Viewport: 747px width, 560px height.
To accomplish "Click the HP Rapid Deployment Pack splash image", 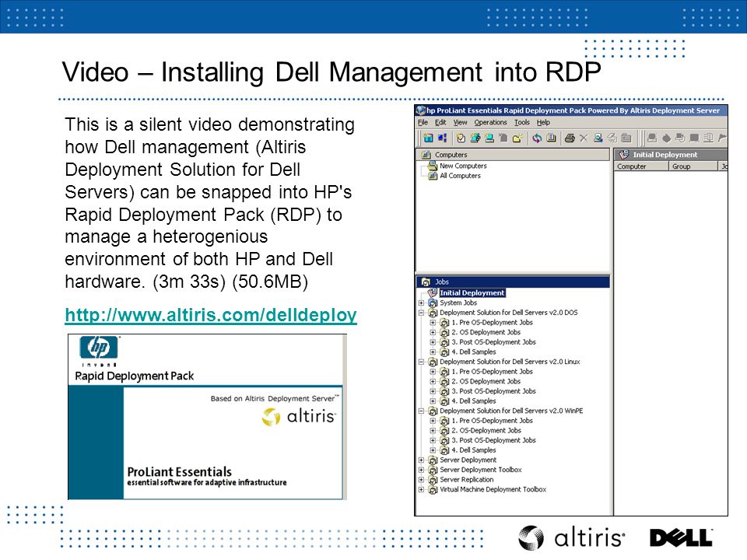I will pos(207,417).
